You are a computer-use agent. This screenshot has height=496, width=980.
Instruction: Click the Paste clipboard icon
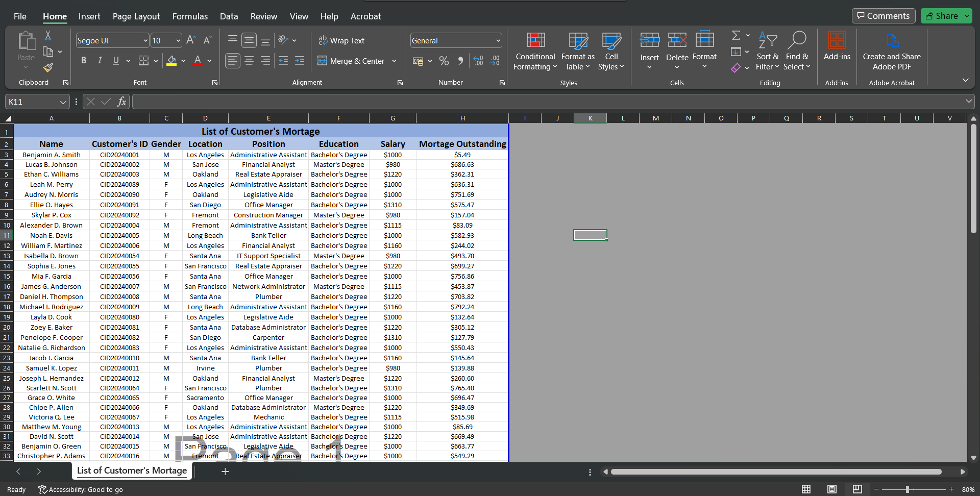click(x=26, y=41)
